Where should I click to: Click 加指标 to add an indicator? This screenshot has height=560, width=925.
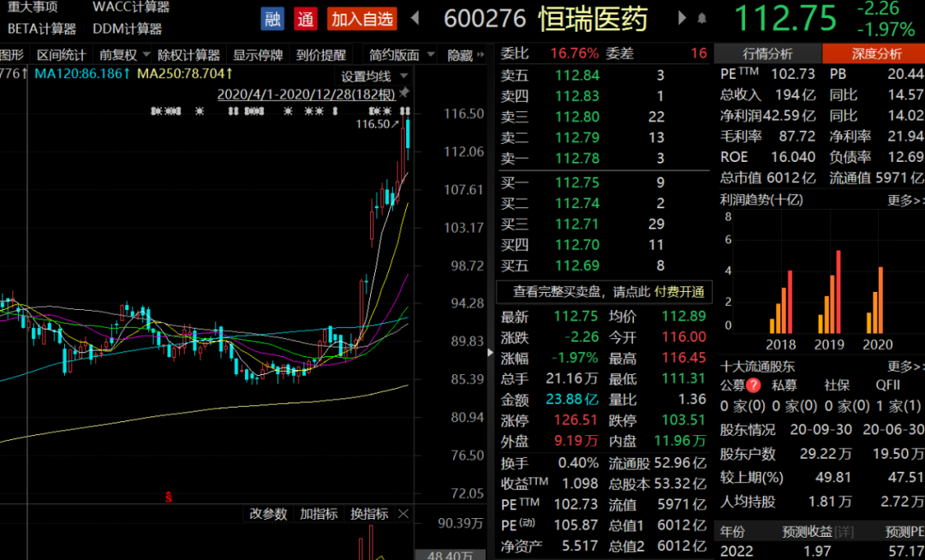point(318,514)
